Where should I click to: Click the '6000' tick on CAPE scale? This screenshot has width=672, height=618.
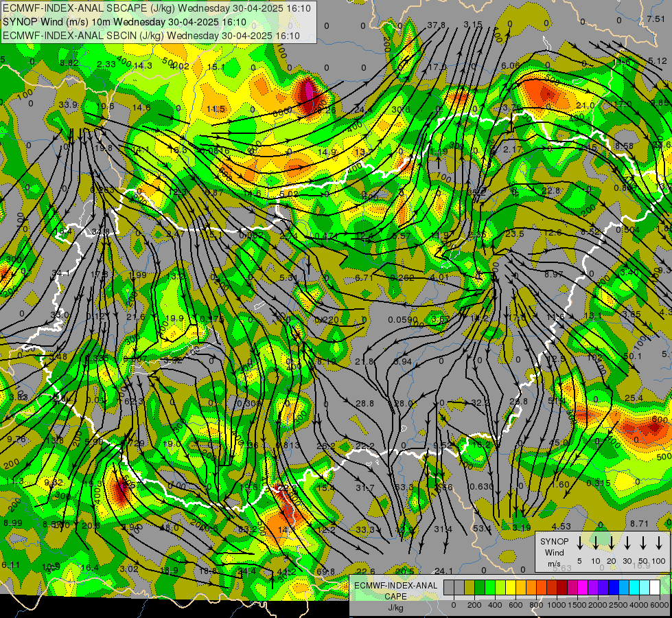660,605
